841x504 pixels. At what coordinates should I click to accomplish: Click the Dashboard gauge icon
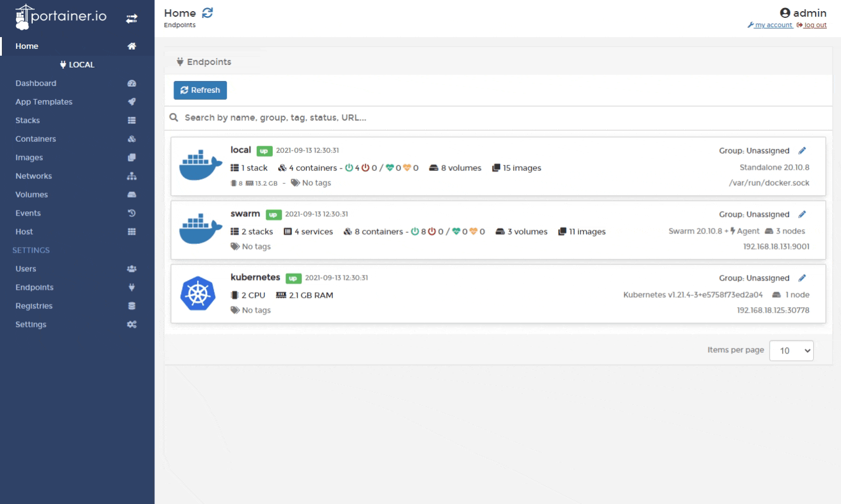(x=131, y=84)
